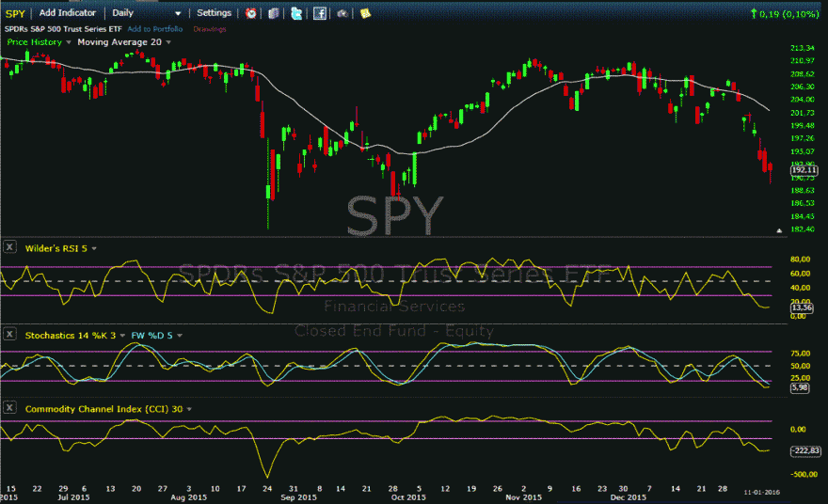Close the Wilder's RSI panel
Viewport: 828px width, 504px height.
coord(9,246)
